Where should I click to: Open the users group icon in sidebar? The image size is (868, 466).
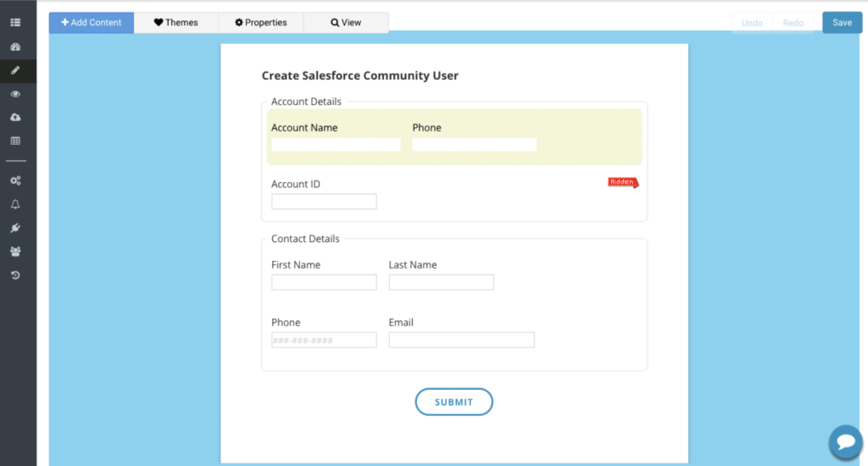click(x=15, y=252)
